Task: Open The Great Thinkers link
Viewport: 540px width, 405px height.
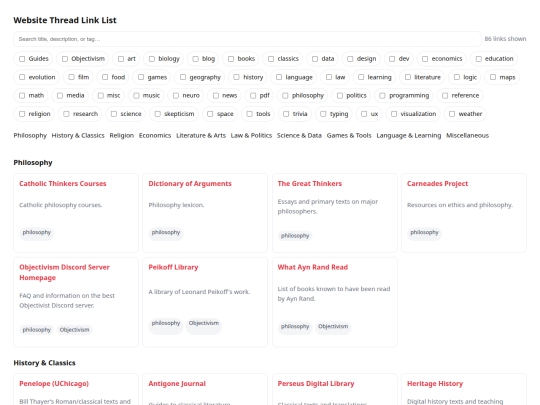Action: pyautogui.click(x=310, y=184)
